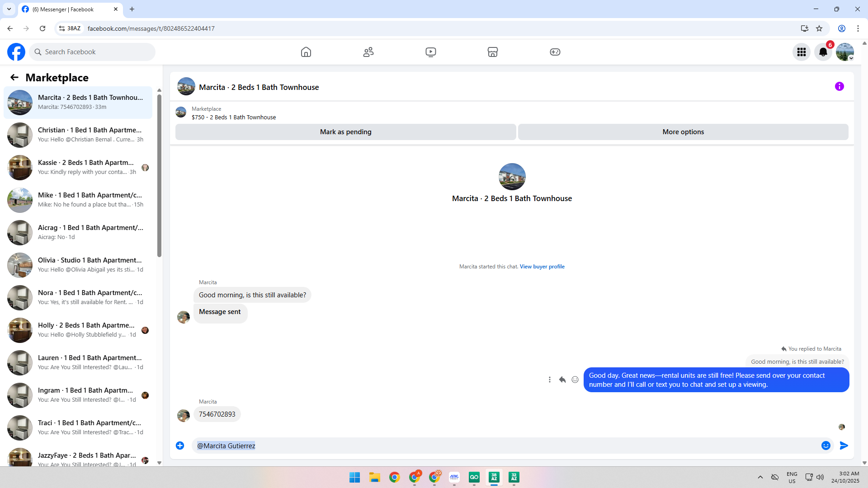
Task: Open the Chrome menu
Action: coord(858,28)
